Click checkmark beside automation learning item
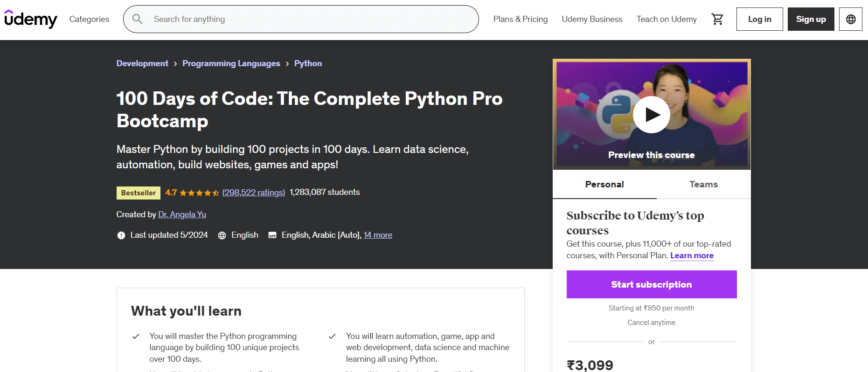This screenshot has height=372, width=868. coord(332,336)
